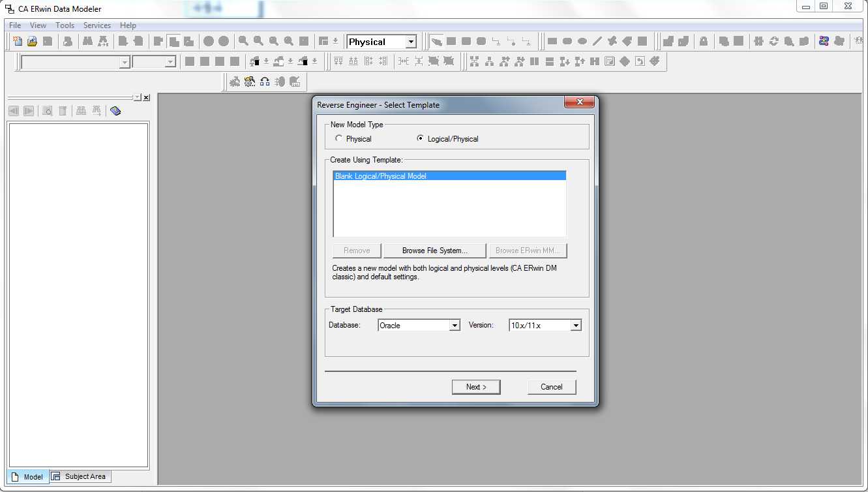Screen dimensions: 868x492
Task: Click the Model Explorer binoculars find icon
Action: click(82, 111)
